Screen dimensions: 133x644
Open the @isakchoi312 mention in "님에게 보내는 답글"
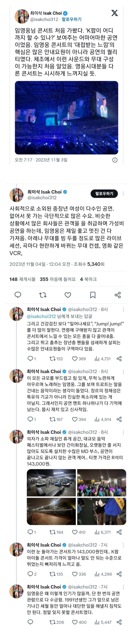pyautogui.click(x=41, y=316)
